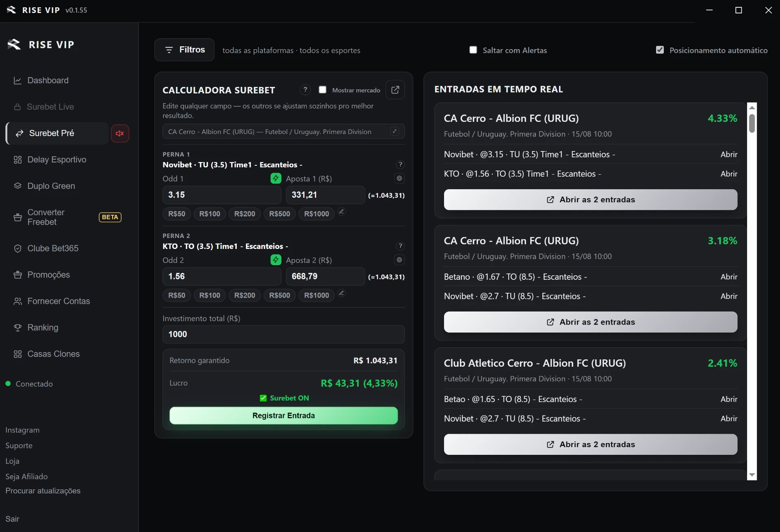Click the Fornecer Contas people icon
Screen dimensions: 780x532
[x=17, y=301]
